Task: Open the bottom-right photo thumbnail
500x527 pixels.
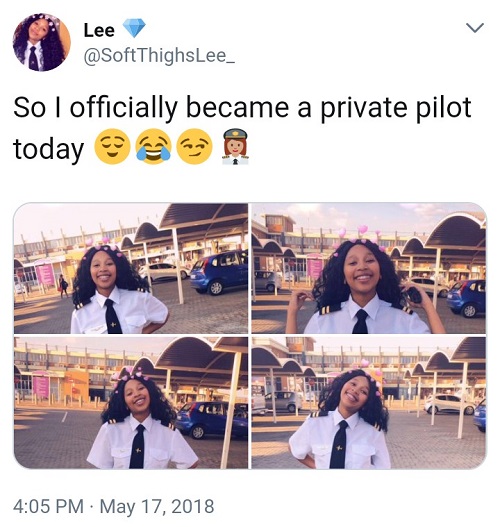Action: coord(369,403)
